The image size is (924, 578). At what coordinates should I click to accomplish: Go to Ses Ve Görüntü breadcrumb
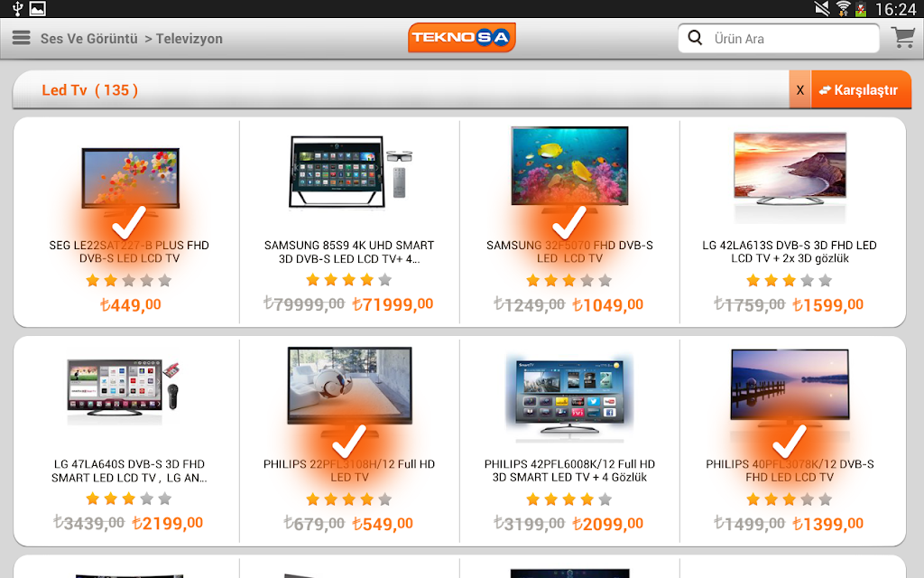pyautogui.click(x=89, y=39)
